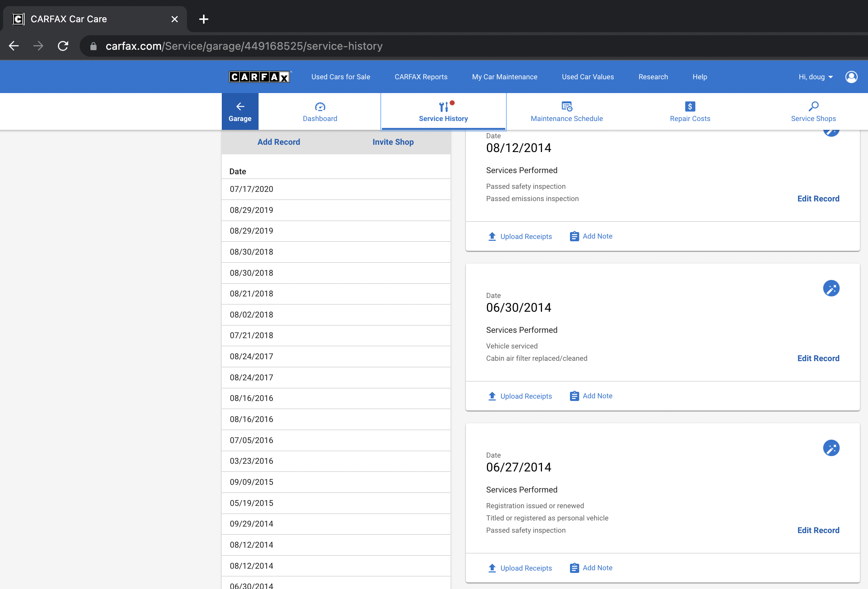Screen dimensions: 868x589
Task: Select the 07/05/2016 date row
Action: tap(336, 440)
